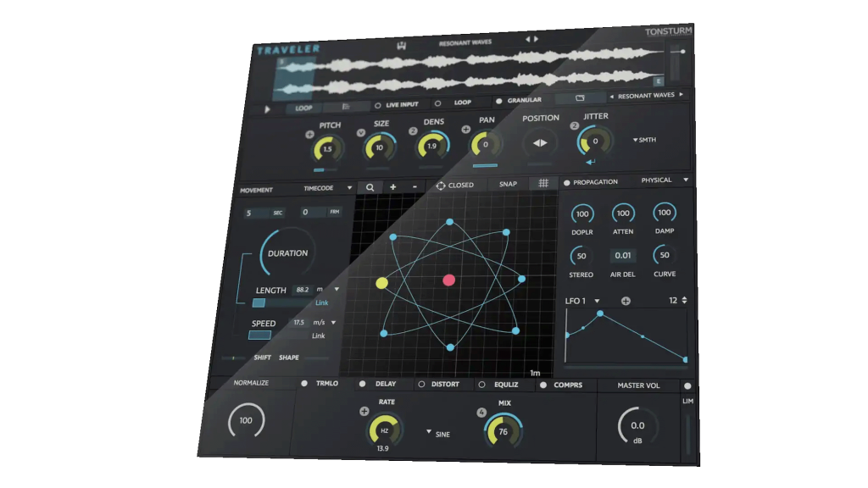Click the play button below the waveform
The height and width of the screenshot is (488, 868).
click(268, 109)
